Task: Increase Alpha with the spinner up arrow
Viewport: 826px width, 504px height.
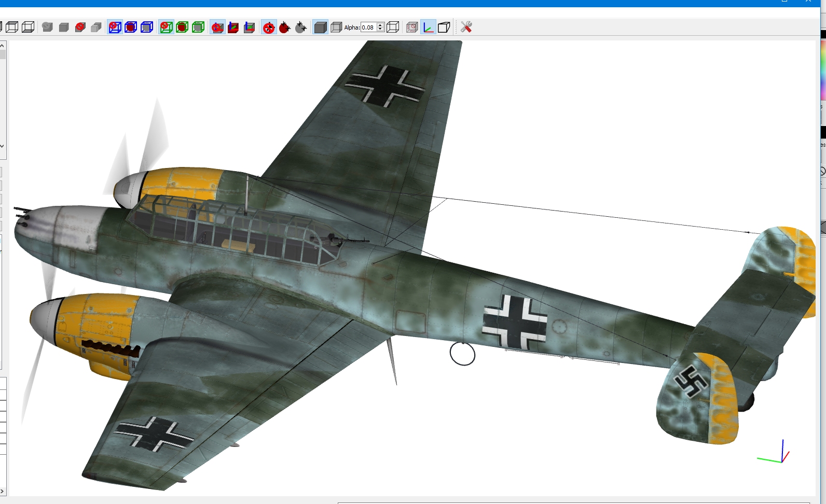Action: coord(380,25)
